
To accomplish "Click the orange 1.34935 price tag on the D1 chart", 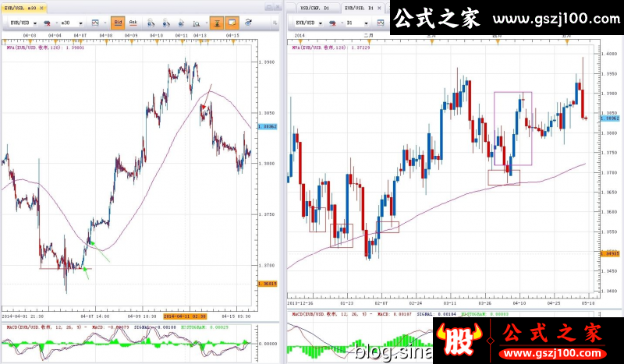I will tap(610, 253).
